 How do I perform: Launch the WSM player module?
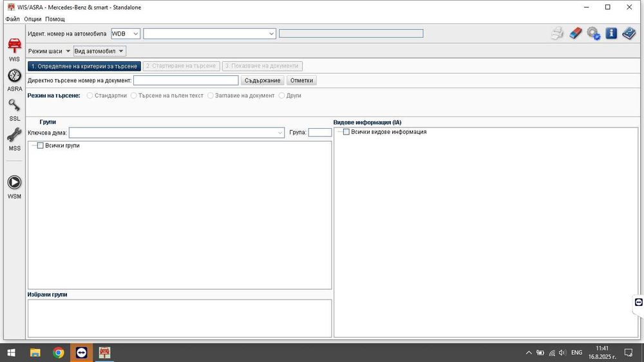[14, 187]
